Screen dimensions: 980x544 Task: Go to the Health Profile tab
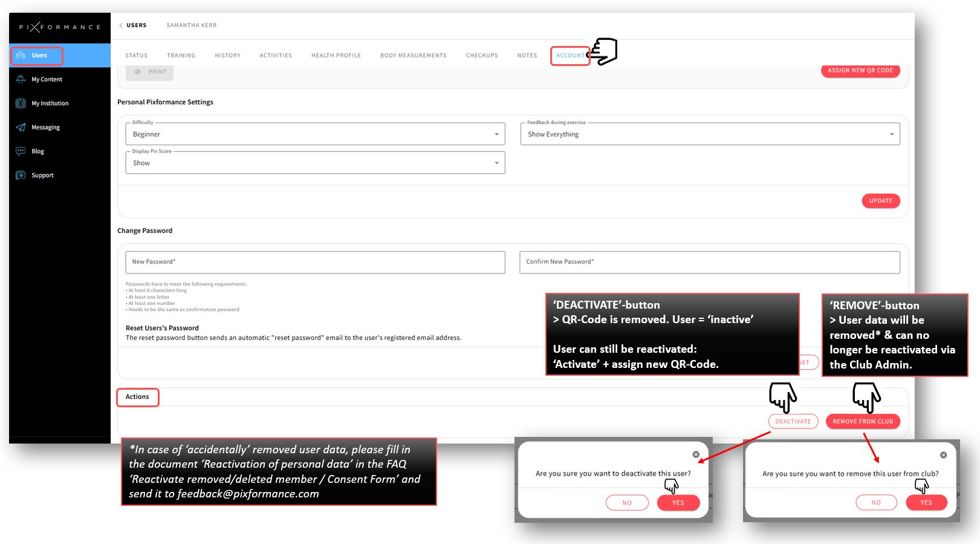tap(336, 56)
